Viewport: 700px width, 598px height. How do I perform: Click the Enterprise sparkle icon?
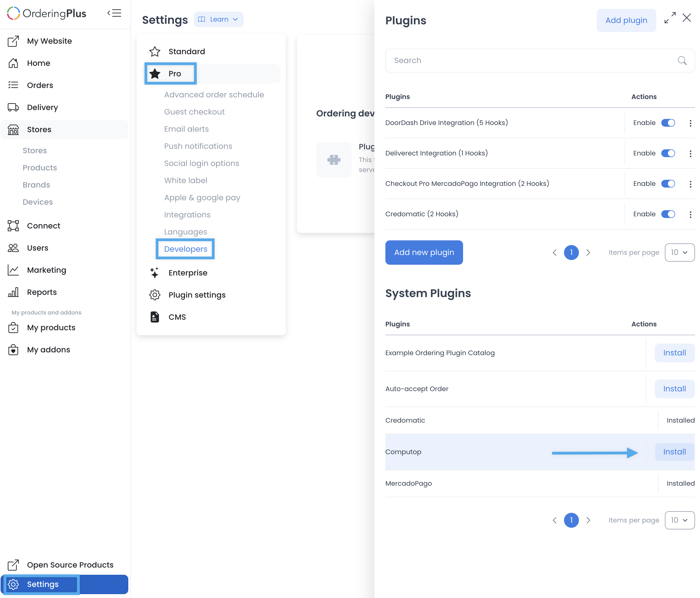tap(155, 273)
